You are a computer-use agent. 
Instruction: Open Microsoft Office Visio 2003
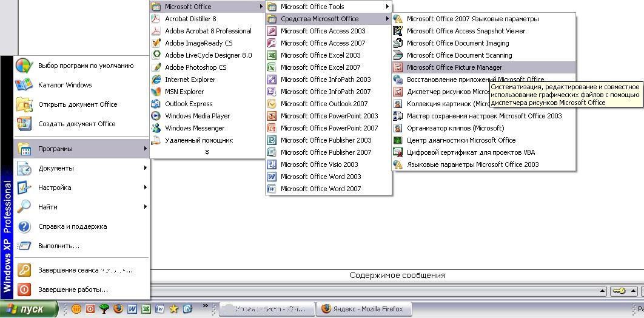click(x=329, y=164)
